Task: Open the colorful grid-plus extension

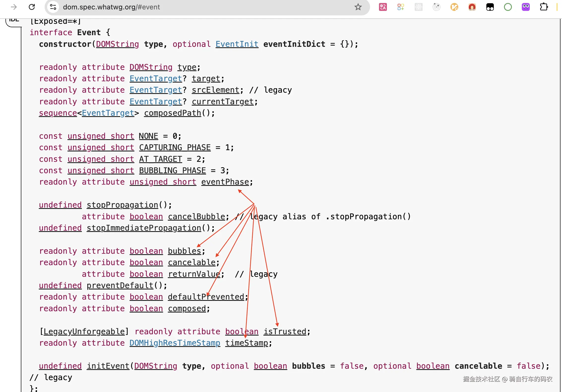Action: click(401, 7)
